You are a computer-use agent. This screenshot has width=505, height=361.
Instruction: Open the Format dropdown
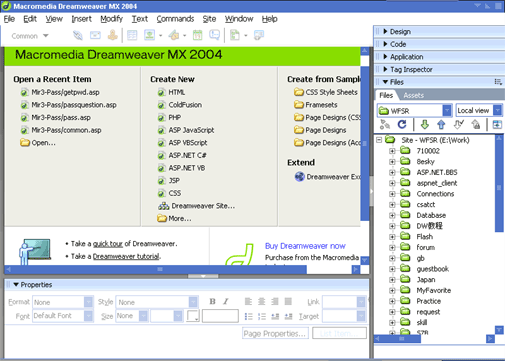88,302
